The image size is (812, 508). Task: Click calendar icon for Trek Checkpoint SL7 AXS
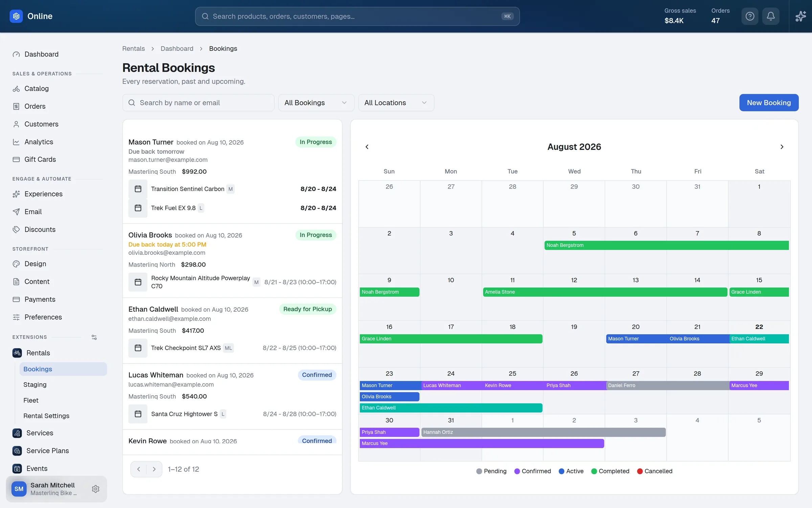138,348
